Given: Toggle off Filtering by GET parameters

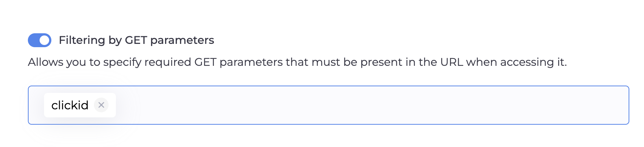Looking at the screenshot, I should tap(40, 40).
